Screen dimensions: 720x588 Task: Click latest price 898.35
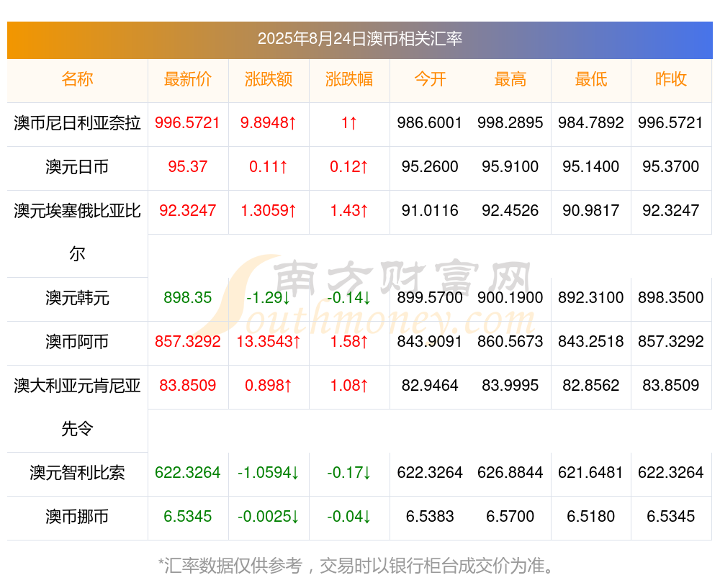point(188,297)
